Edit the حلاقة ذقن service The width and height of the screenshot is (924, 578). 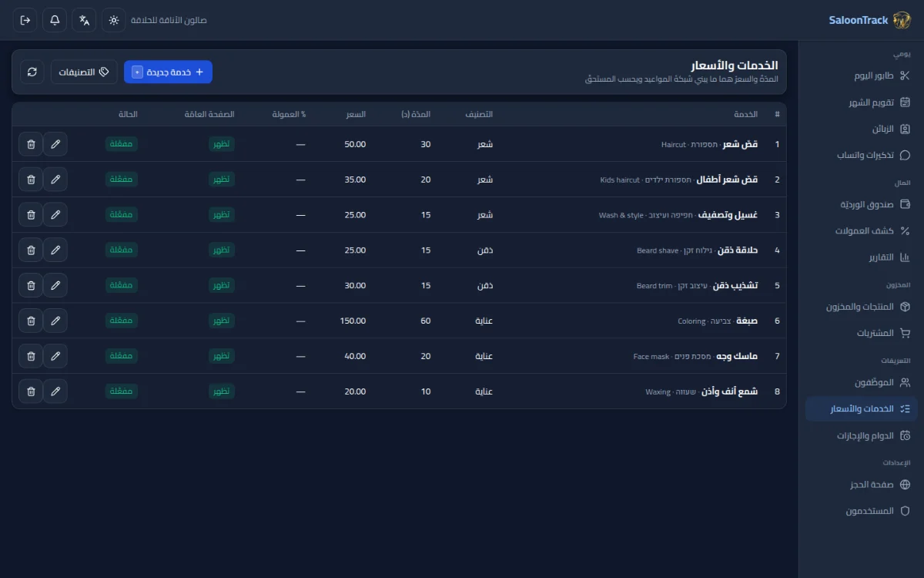(55, 250)
